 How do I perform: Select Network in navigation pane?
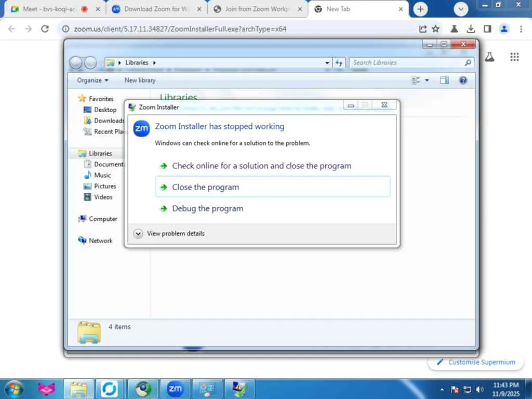100,241
